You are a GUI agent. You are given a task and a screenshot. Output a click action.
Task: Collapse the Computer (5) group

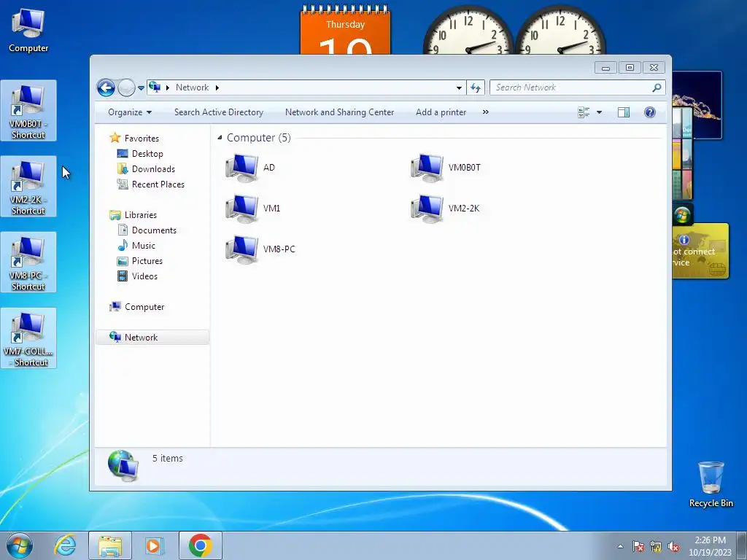click(x=220, y=138)
